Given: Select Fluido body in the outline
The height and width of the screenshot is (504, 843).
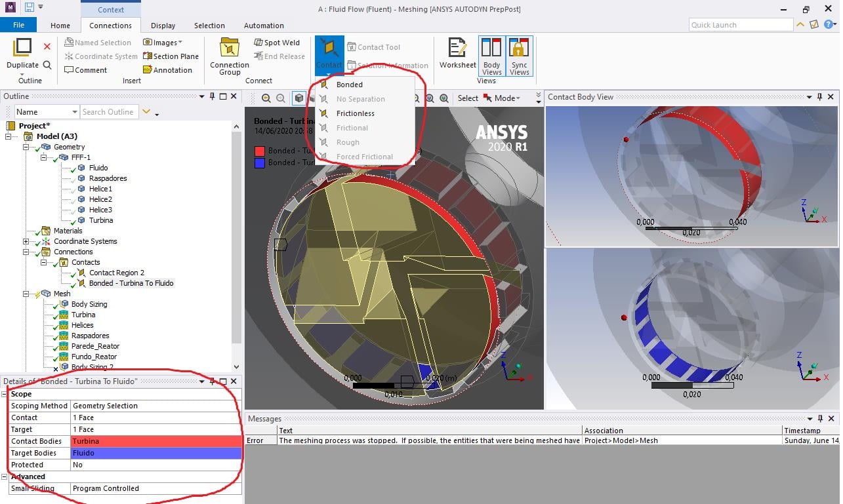Looking at the screenshot, I should 98,168.
